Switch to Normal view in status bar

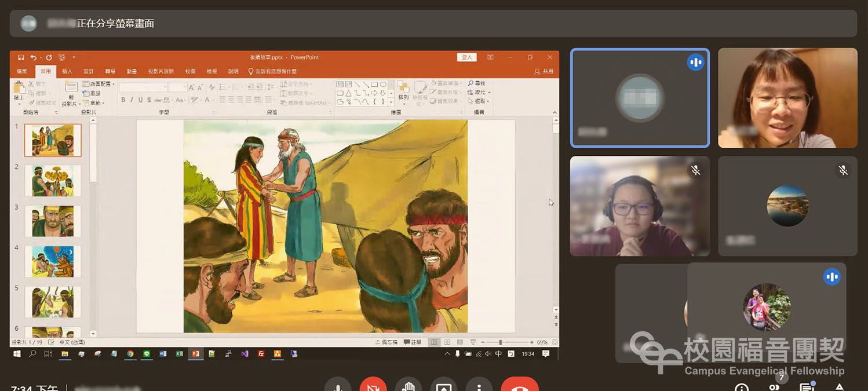435,342
